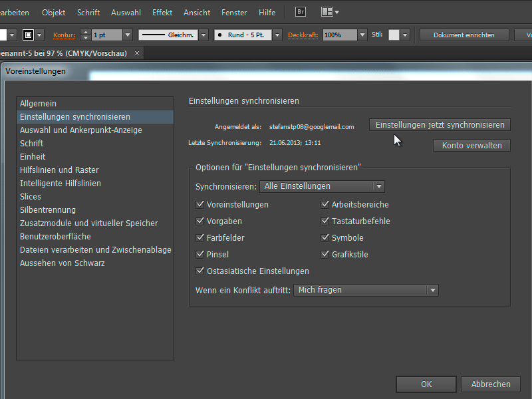Toggle the Farbfelder checkbox
This screenshot has height=399, width=532.
[x=200, y=238]
